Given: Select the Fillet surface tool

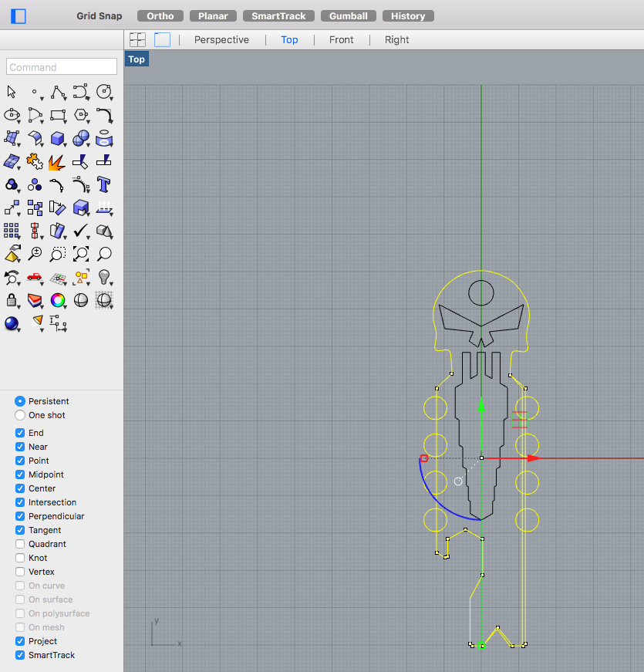Looking at the screenshot, I should (35, 138).
